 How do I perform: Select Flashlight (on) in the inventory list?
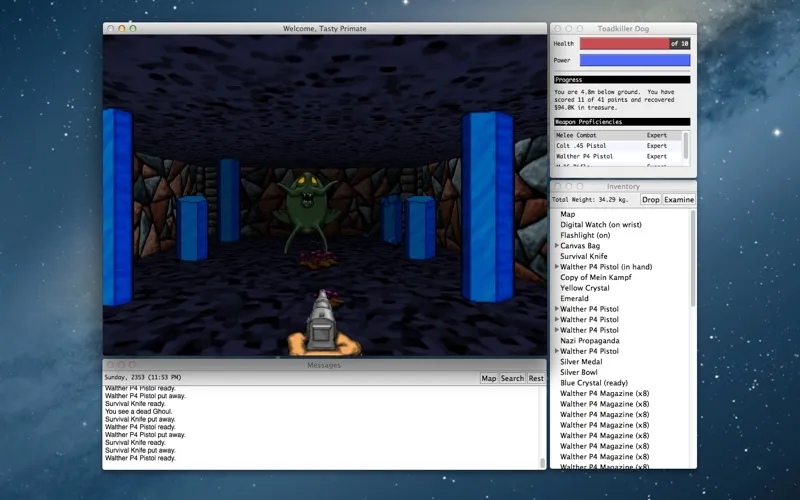590,235
